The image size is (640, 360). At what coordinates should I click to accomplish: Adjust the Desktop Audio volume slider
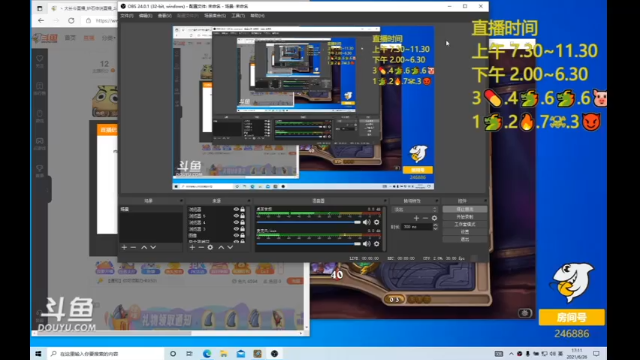309,222
